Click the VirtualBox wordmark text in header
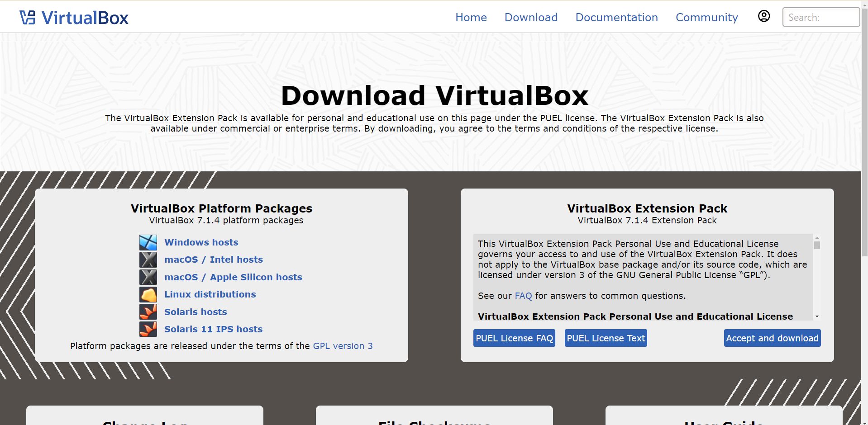868x425 pixels. click(x=85, y=18)
